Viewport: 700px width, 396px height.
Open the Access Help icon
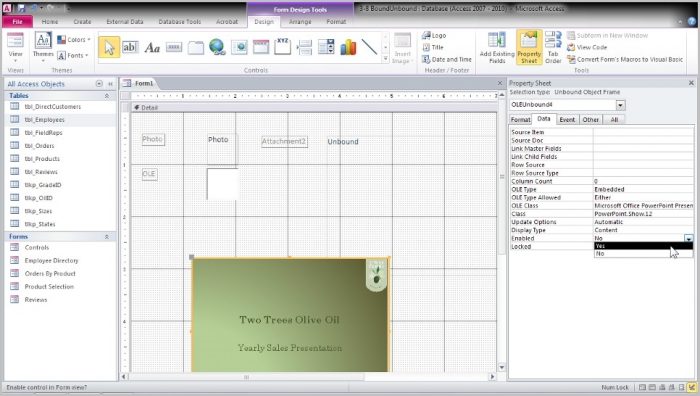pyautogui.click(x=692, y=21)
